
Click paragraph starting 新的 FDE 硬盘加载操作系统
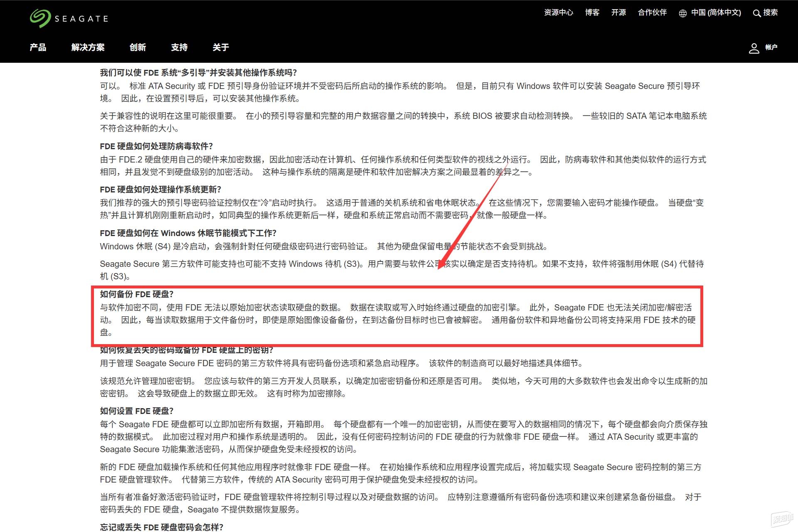(401, 473)
